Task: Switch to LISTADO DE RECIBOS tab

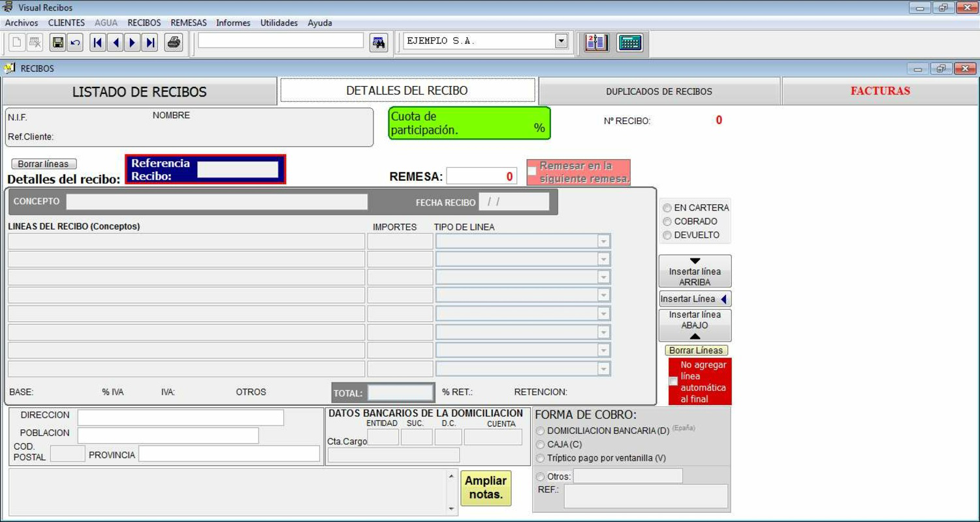Action: [x=139, y=92]
